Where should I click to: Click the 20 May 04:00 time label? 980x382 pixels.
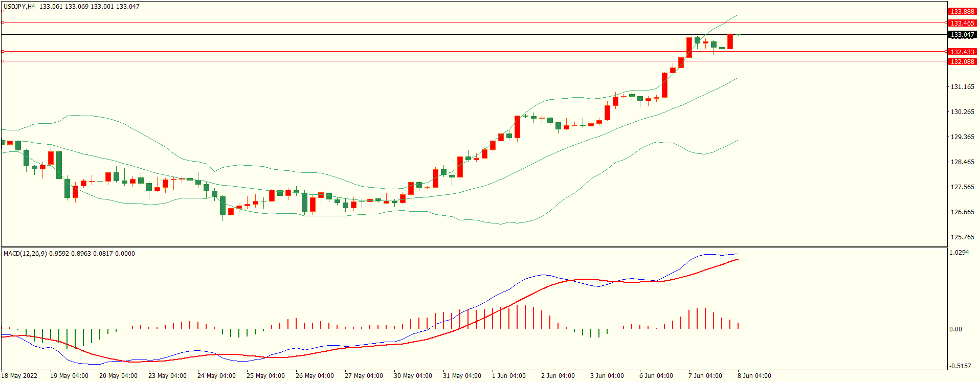click(x=118, y=376)
